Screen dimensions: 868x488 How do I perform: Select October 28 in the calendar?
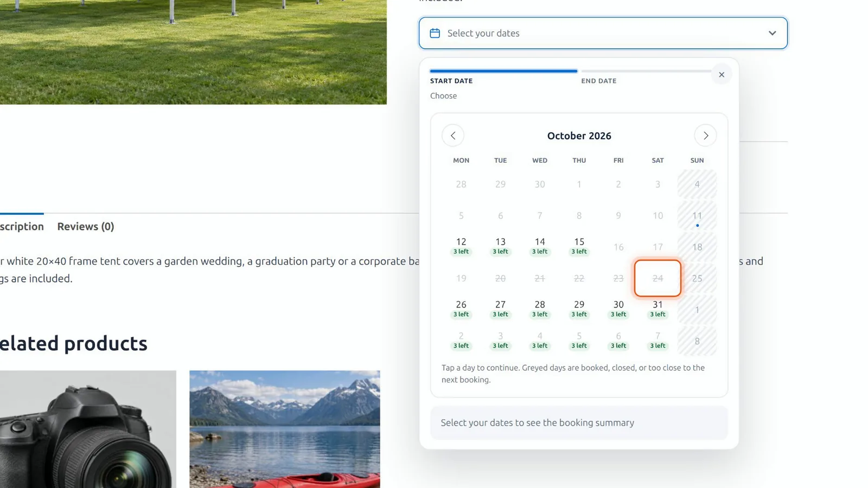coord(540,309)
